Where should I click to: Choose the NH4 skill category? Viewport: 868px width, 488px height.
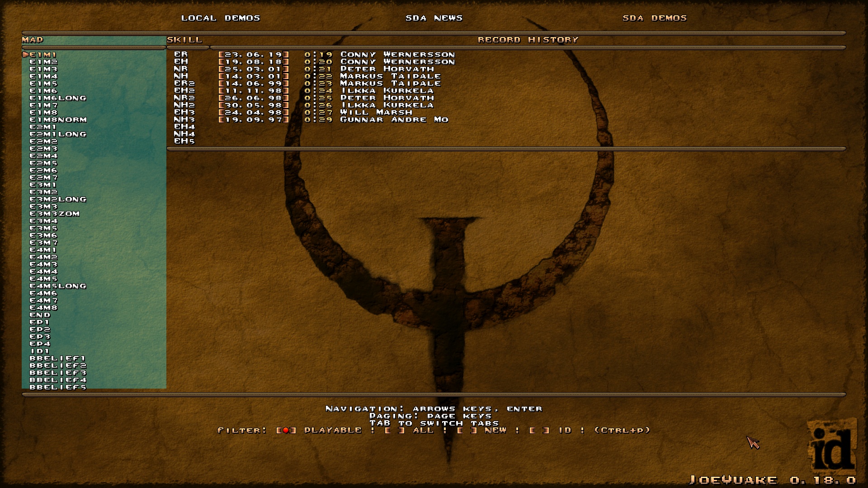tap(184, 134)
